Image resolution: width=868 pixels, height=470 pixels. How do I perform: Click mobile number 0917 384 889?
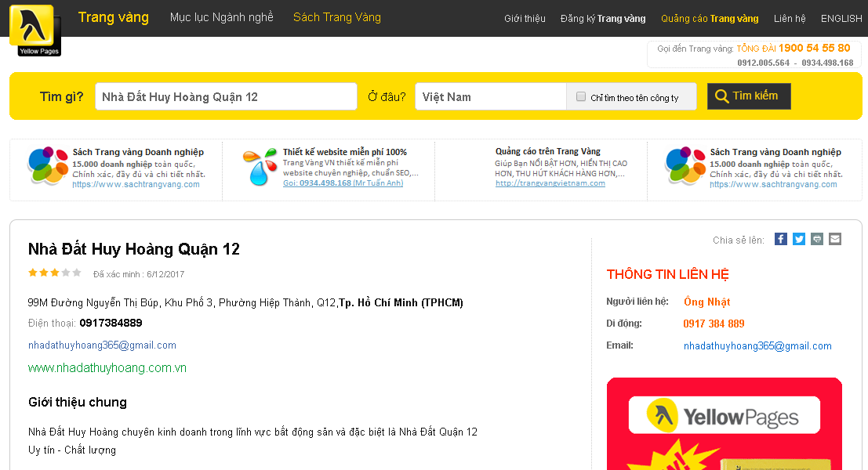714,324
